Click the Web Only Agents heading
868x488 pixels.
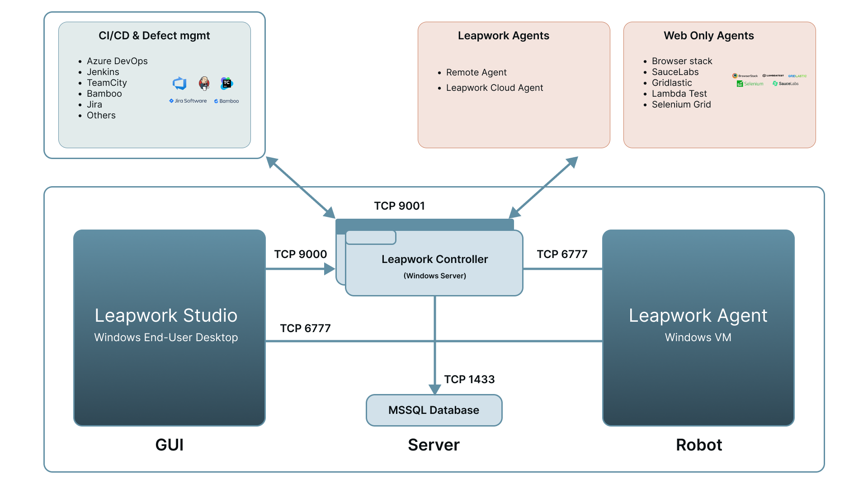709,36
